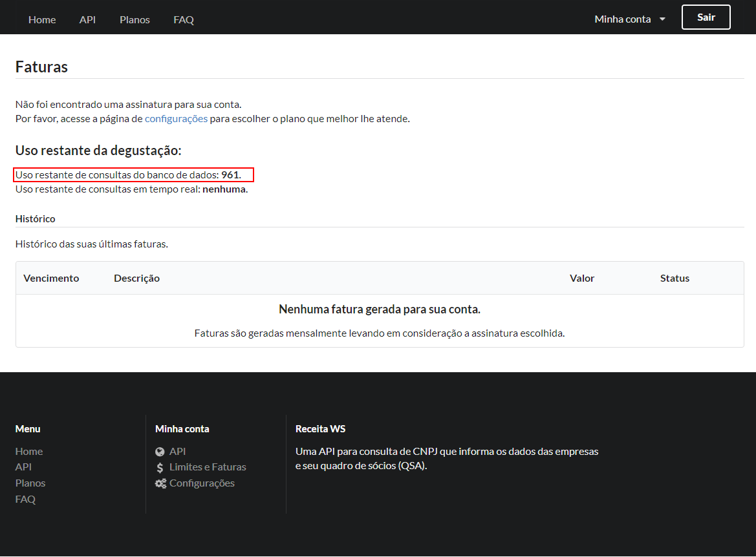Open FAQ in the top navigation bar

tap(184, 19)
